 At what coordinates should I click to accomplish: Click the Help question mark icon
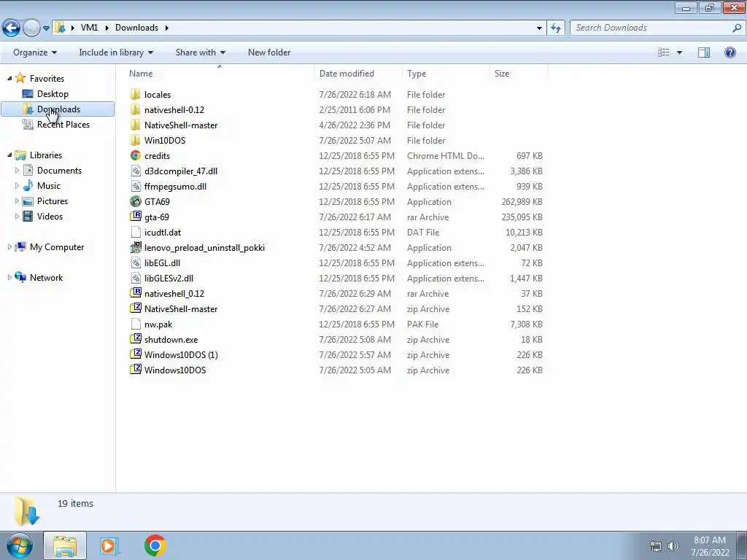click(x=729, y=52)
